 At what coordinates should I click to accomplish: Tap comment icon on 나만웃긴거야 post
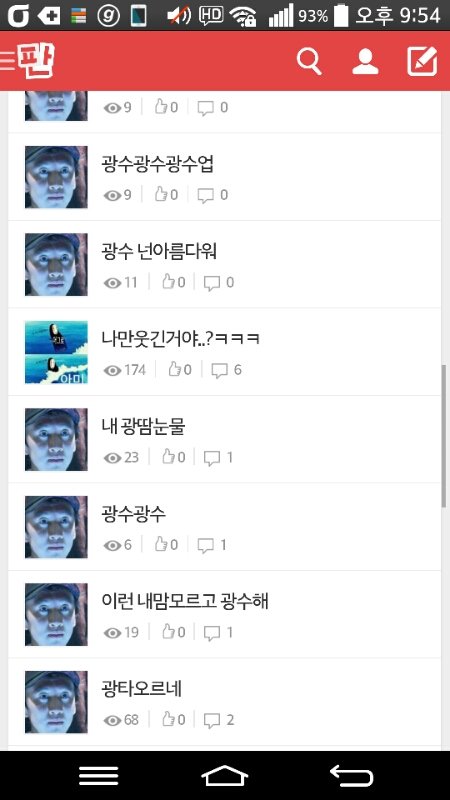[x=219, y=370]
